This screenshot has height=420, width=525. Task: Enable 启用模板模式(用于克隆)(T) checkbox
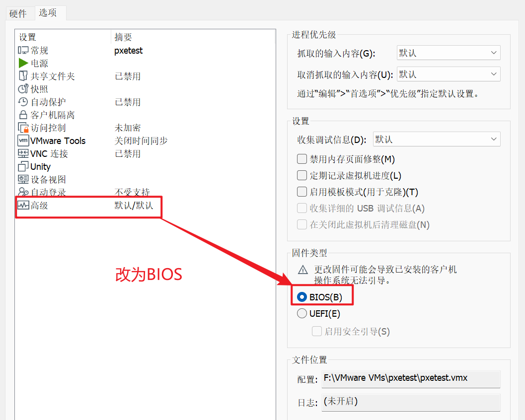(301, 192)
